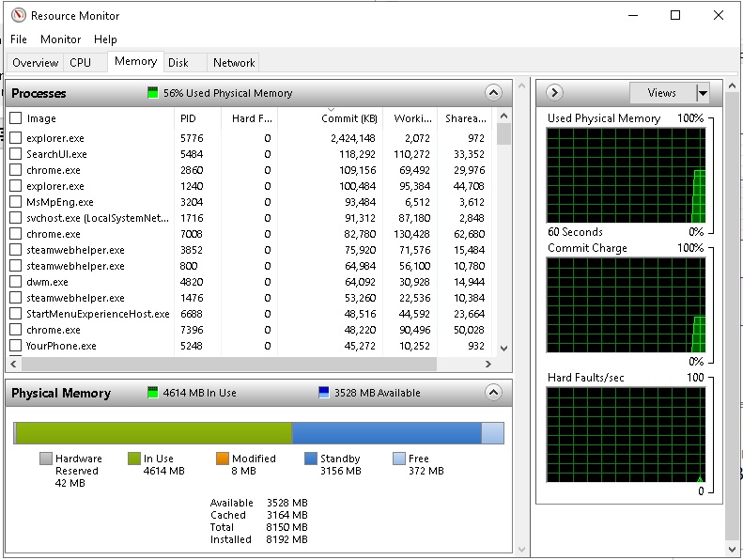Check the explorer.exe PID 5776 checkbox

tap(16, 138)
